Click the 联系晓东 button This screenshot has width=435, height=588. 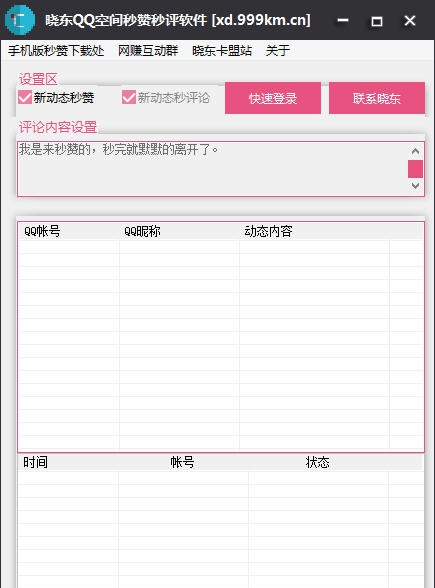[x=376, y=98]
